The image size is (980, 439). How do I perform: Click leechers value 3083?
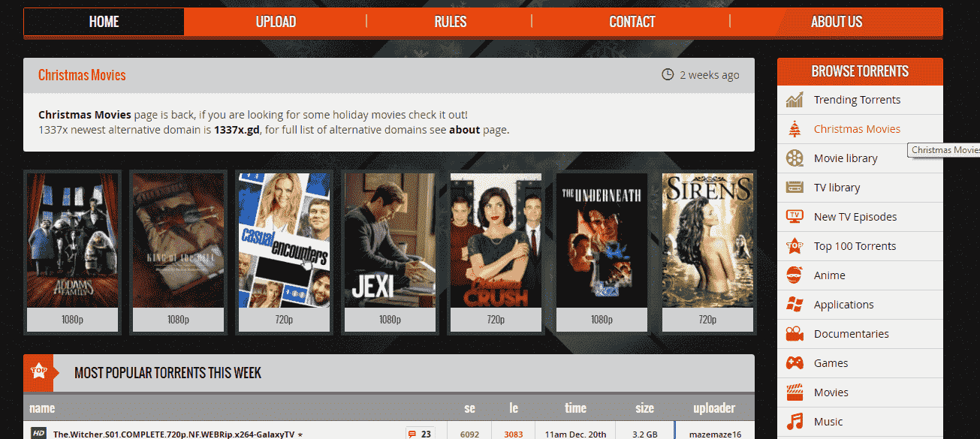514,434
